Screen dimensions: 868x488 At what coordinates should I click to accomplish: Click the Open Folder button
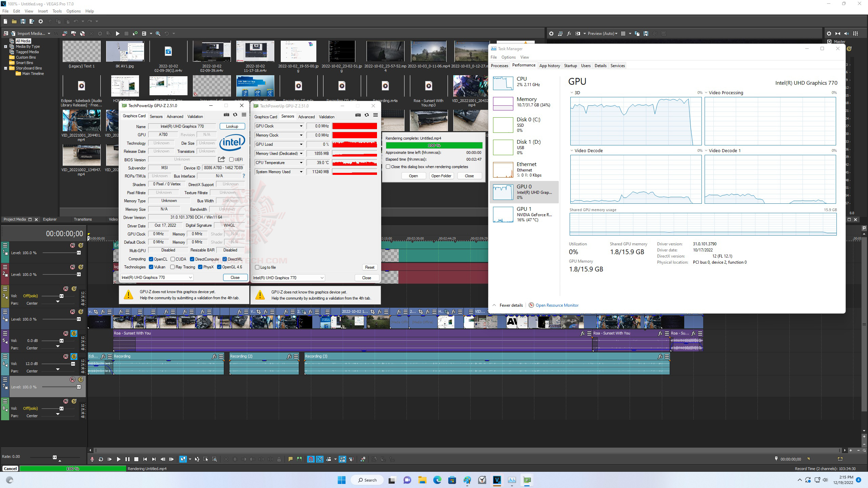[441, 176]
